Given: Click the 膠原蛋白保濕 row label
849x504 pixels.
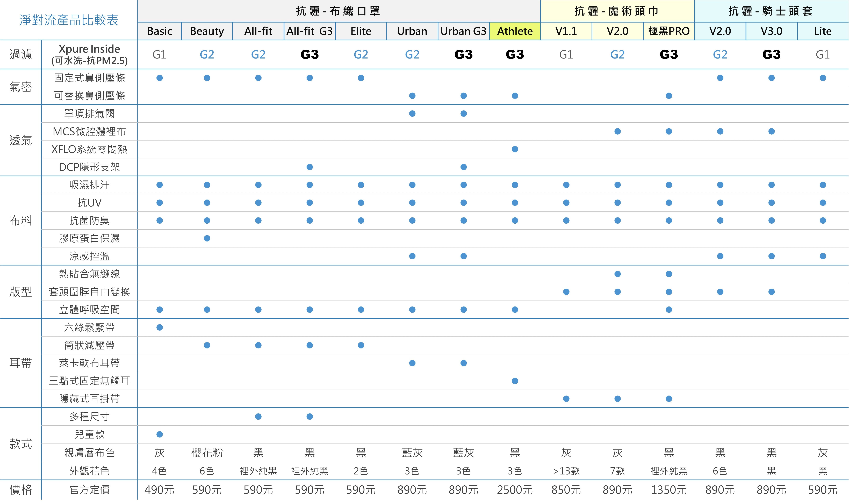Looking at the screenshot, I should (x=89, y=238).
